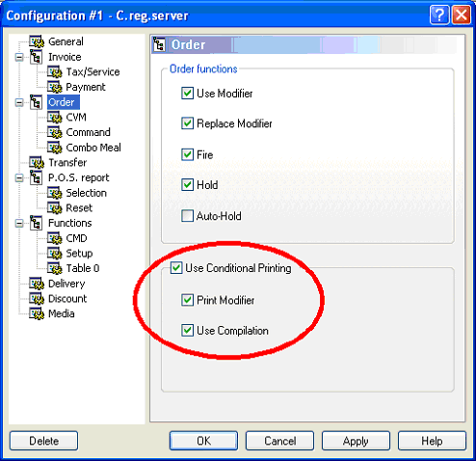The image size is (476, 461).
Task: Uncheck the Use Modifier checkbox
Action: [x=187, y=94]
